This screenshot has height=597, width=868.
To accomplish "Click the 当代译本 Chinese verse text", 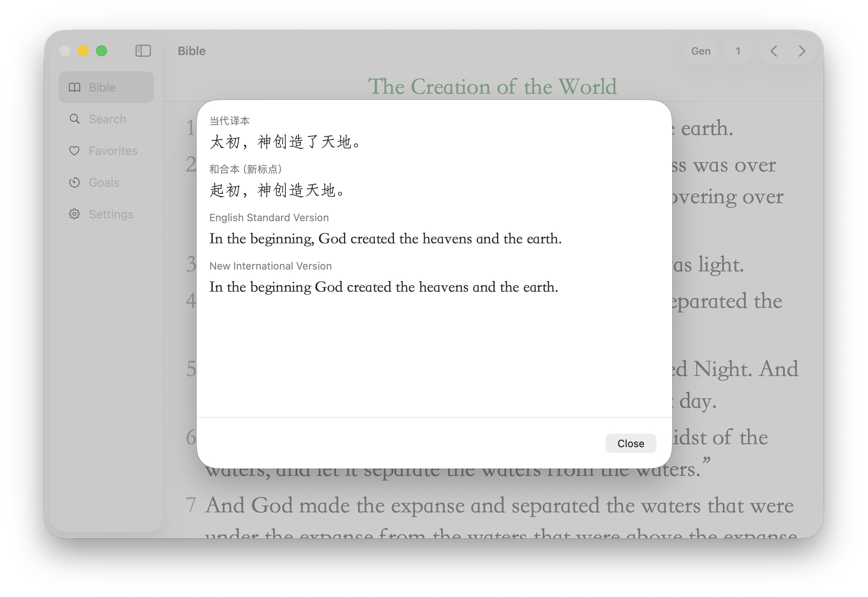I will point(285,142).
